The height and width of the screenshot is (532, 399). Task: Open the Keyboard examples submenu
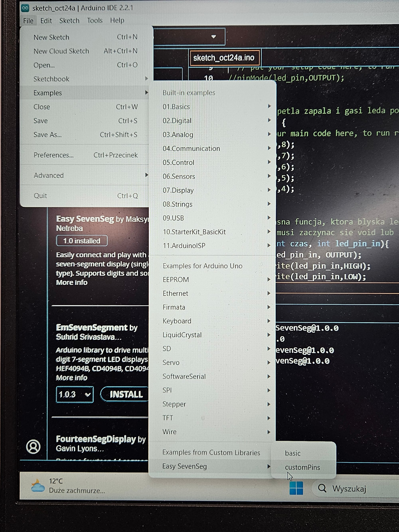click(212, 321)
